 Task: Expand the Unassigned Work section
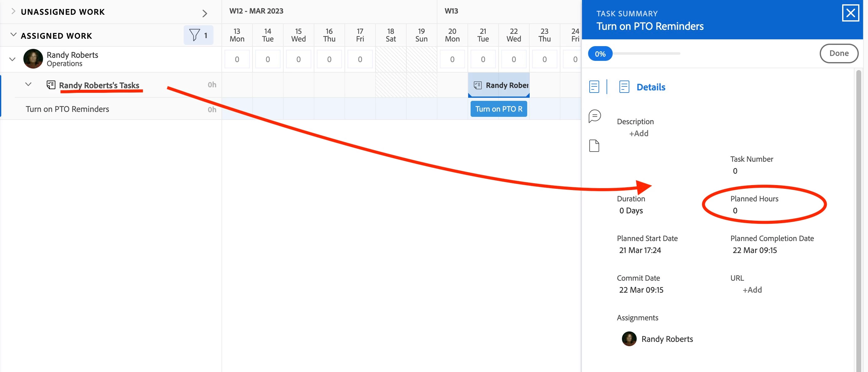[x=13, y=11]
